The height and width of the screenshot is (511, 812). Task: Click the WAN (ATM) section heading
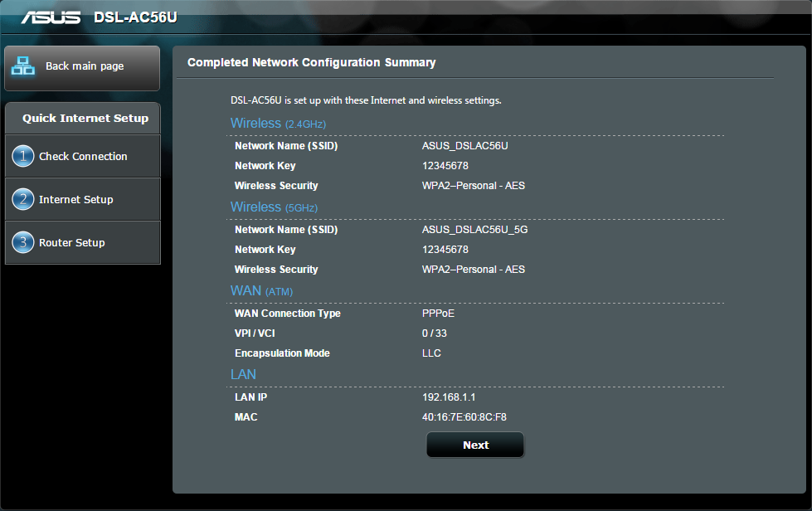261,291
